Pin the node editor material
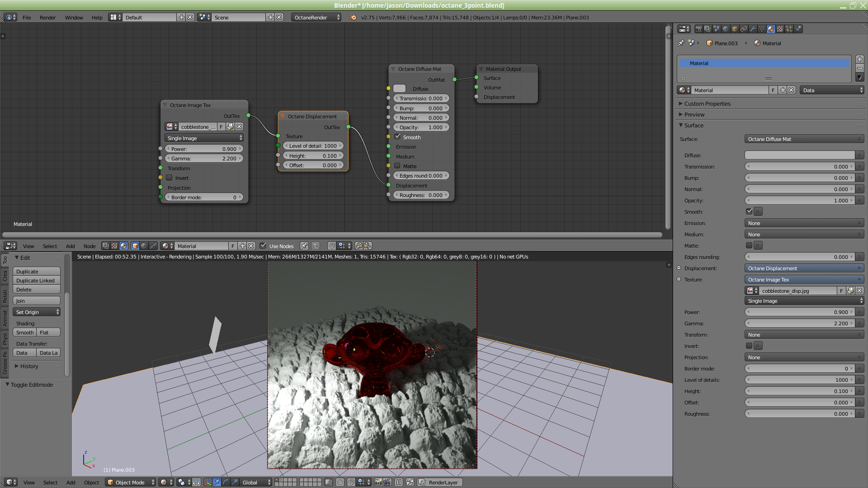The image size is (868, 488). (304, 246)
